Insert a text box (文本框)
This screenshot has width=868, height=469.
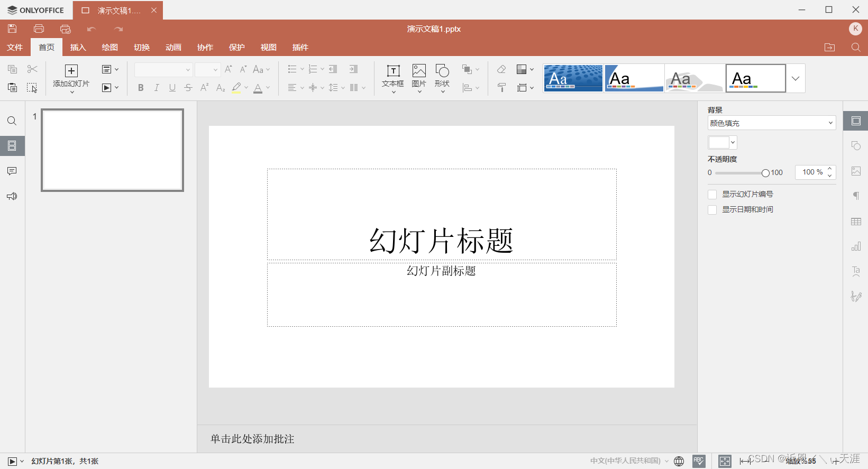click(393, 79)
